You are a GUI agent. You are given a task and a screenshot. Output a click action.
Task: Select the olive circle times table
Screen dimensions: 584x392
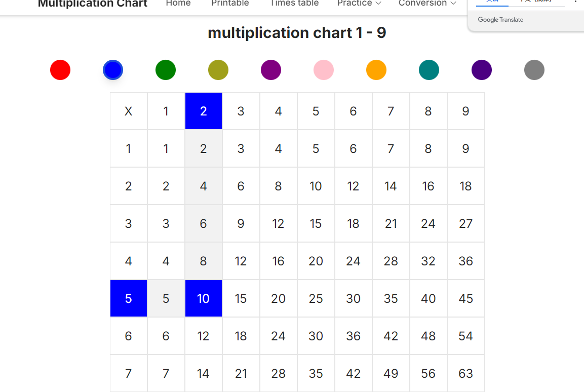coord(218,70)
